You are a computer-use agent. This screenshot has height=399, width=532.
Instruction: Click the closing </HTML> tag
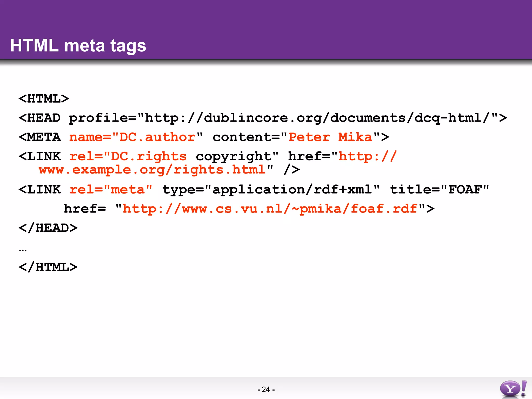[x=48, y=267]
